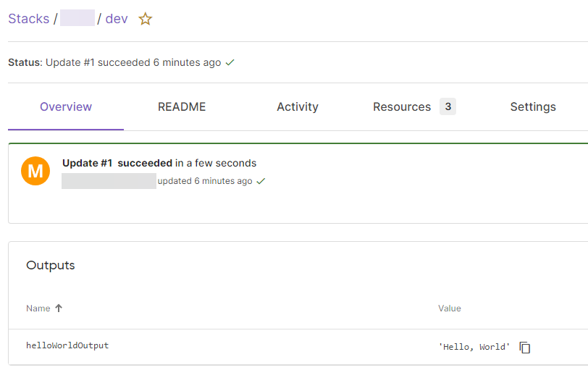Click the Resources count badge showing 3
Image resolution: width=588 pixels, height=378 pixels.
[x=448, y=107]
